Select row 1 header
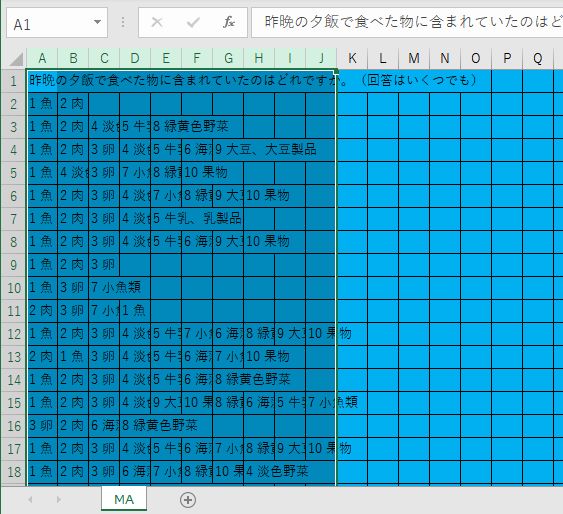 click(14, 81)
